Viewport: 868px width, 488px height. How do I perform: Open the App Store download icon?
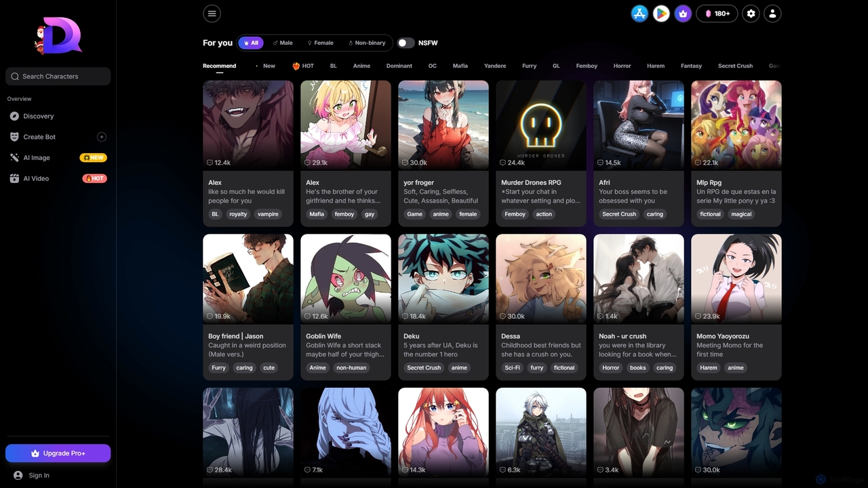coord(639,13)
